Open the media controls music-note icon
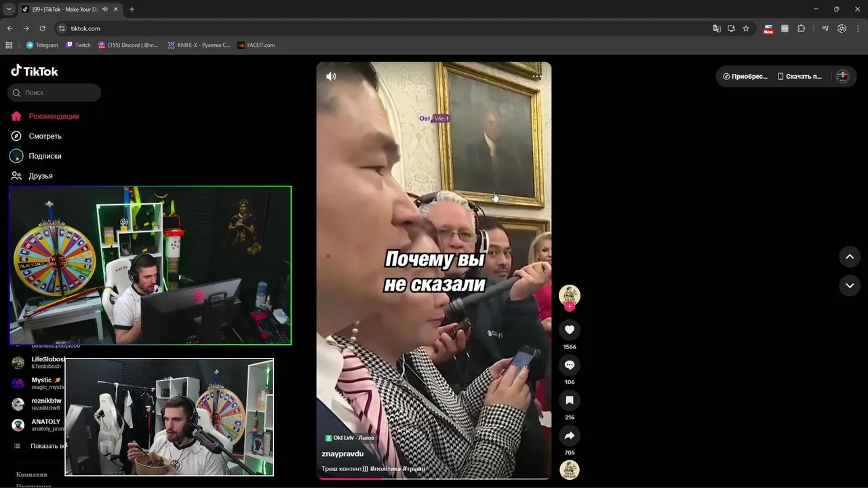868x488 pixels. (825, 28)
